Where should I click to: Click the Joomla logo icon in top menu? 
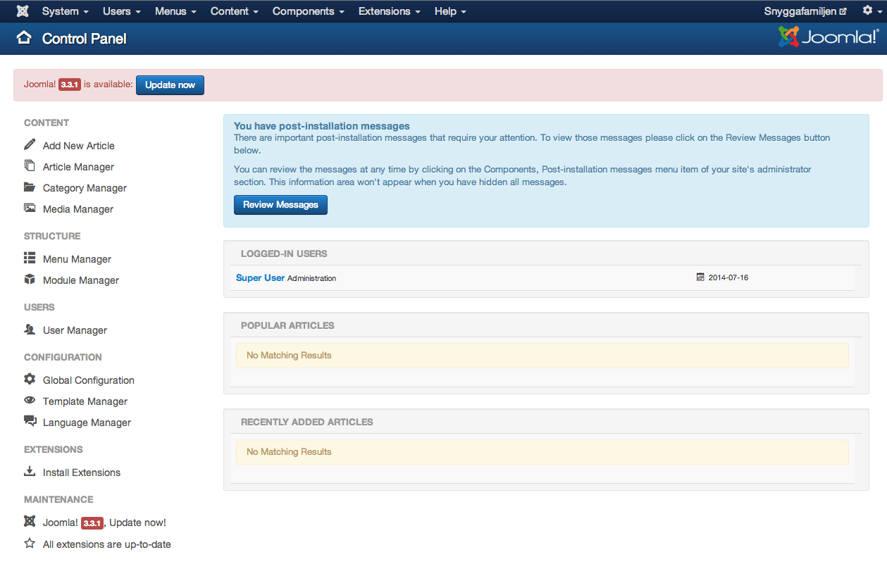[x=23, y=11]
